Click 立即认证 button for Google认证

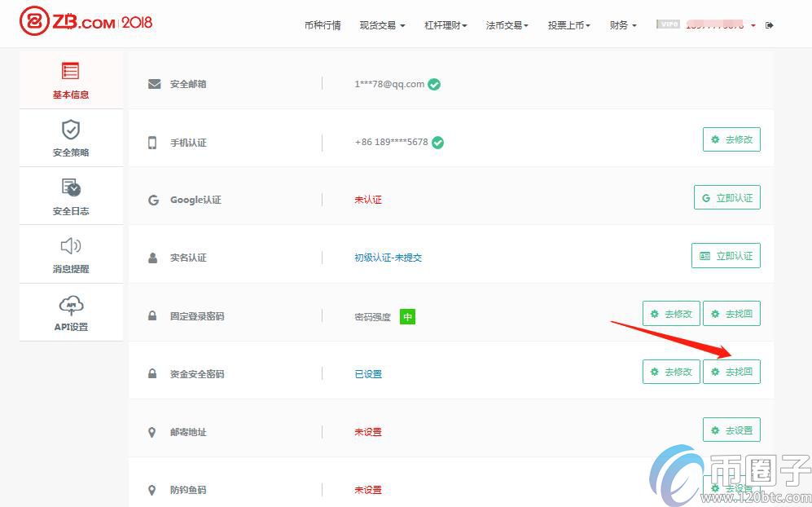click(727, 197)
